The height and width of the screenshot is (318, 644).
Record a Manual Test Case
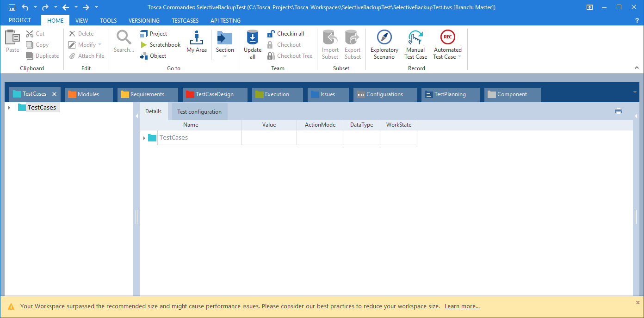(x=415, y=45)
